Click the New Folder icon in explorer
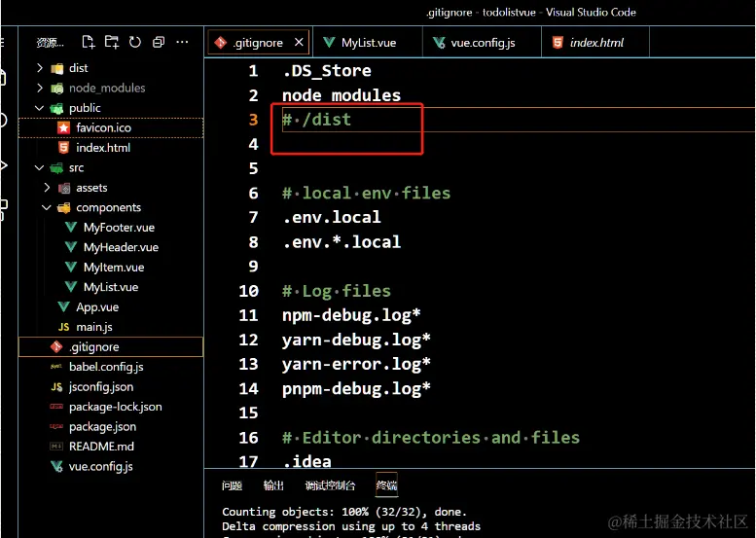The image size is (756, 538). 112,42
